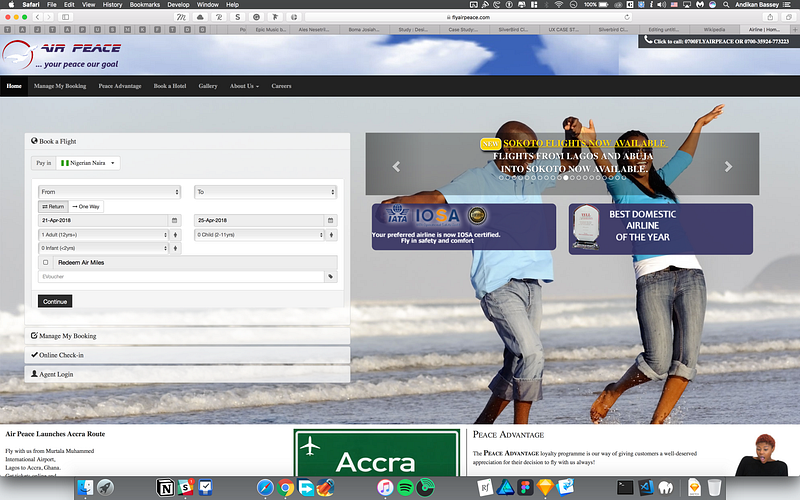Image resolution: width=800 pixels, height=500 pixels.
Task: Open Notion app in the dock
Action: 165,488
